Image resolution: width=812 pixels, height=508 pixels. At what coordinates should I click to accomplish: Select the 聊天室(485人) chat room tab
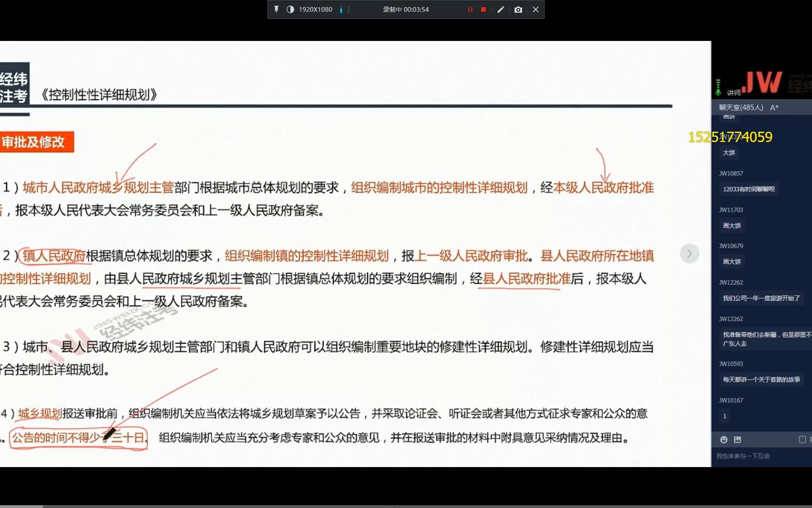741,107
